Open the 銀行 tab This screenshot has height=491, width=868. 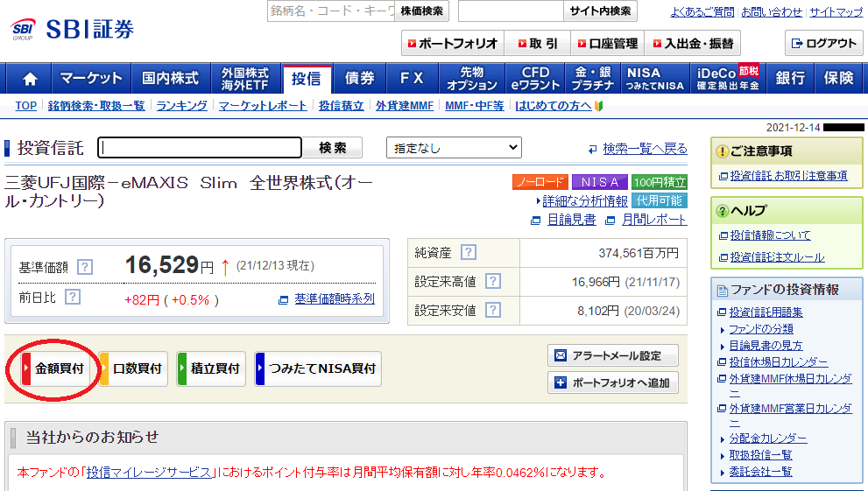[x=790, y=79]
